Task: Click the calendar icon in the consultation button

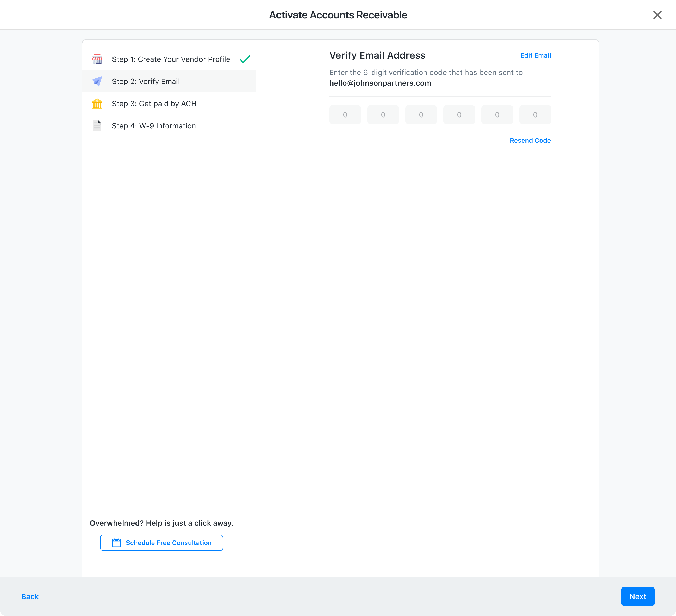Action: click(x=116, y=543)
